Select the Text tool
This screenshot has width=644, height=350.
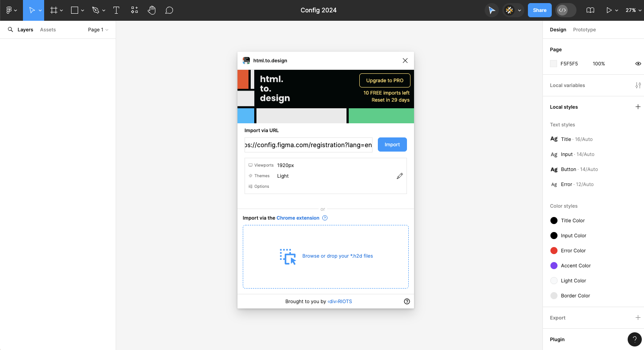[117, 10]
